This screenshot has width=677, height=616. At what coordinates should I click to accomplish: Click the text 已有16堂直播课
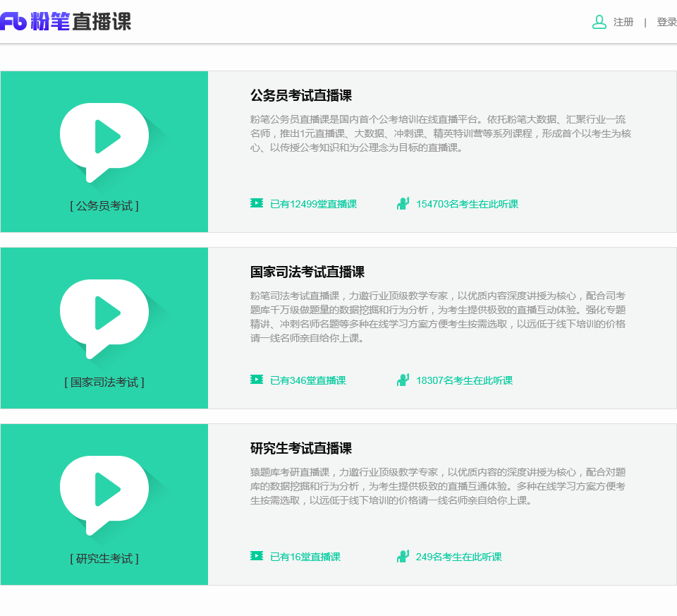(305, 557)
